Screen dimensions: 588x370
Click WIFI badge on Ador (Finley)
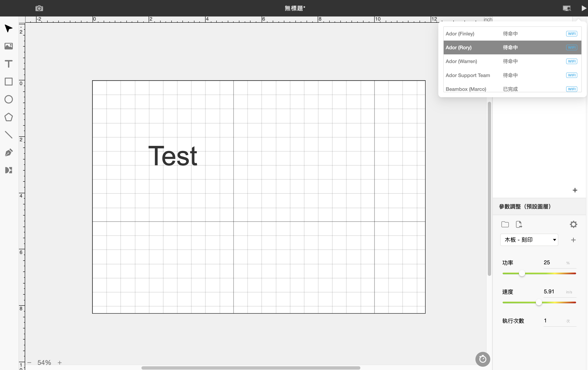pyautogui.click(x=571, y=34)
